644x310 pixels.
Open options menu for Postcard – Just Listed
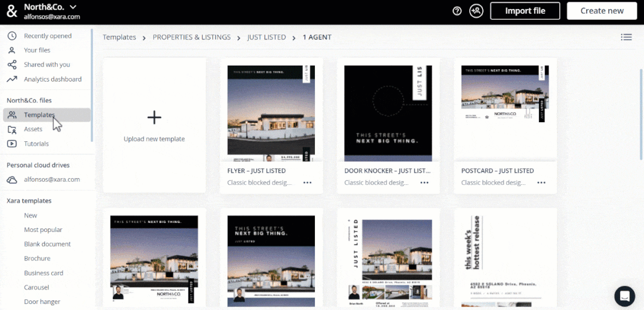[x=541, y=183]
